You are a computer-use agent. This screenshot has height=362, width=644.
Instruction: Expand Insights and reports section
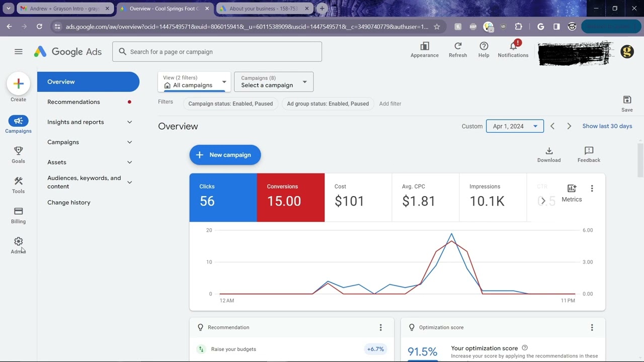[129, 122]
